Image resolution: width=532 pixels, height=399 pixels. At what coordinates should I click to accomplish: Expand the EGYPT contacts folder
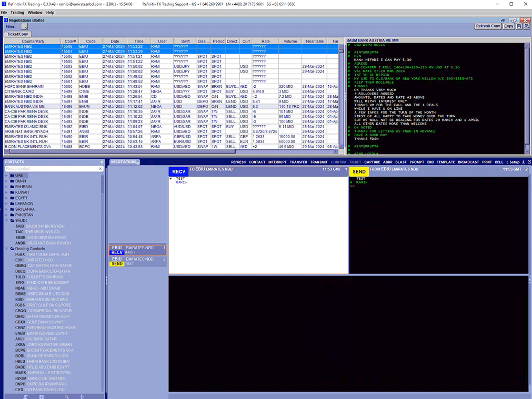point(6,198)
